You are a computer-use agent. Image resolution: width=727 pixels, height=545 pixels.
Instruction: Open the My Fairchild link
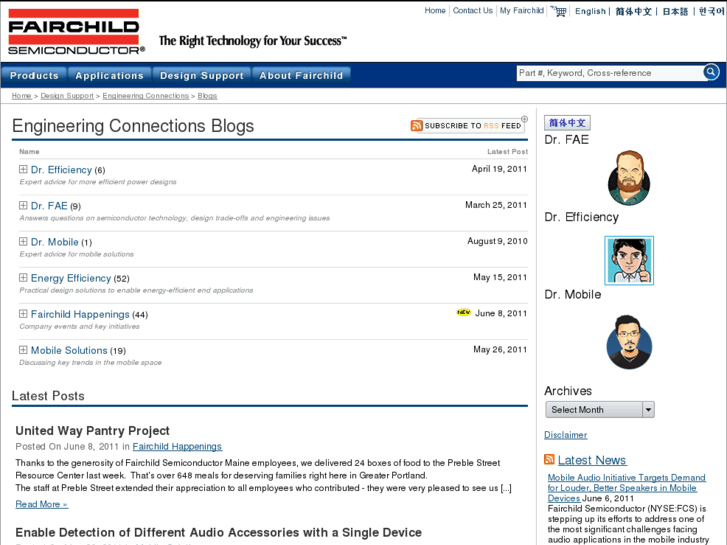[522, 11]
